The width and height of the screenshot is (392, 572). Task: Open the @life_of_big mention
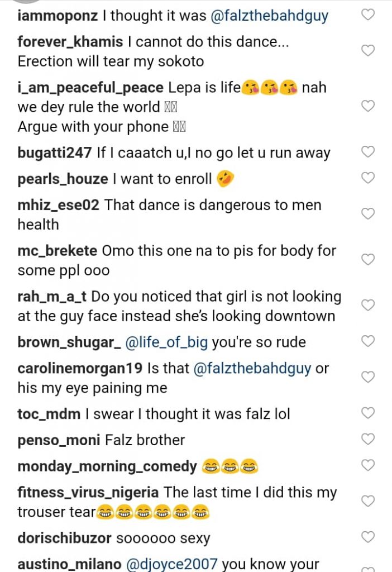(166, 342)
